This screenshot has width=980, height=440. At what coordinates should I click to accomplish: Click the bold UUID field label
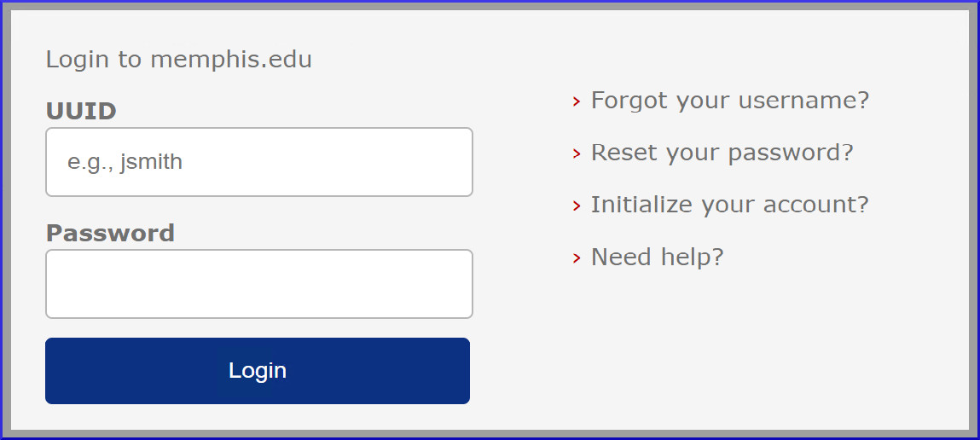click(x=81, y=111)
